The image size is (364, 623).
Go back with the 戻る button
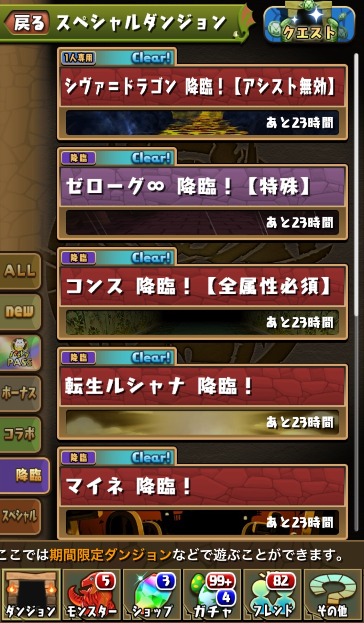[x=27, y=23]
